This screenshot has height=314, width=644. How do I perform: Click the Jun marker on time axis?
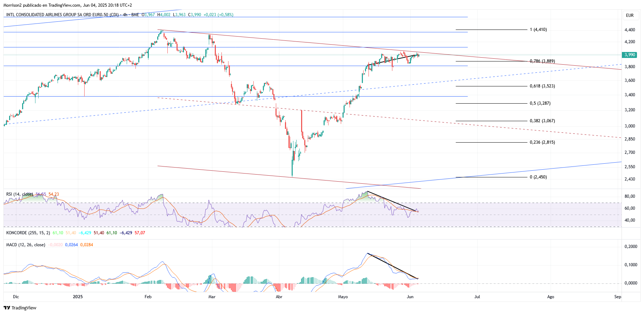tap(410, 297)
